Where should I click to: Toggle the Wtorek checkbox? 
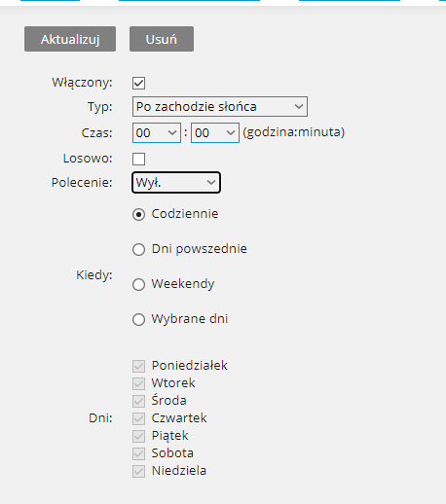click(138, 383)
